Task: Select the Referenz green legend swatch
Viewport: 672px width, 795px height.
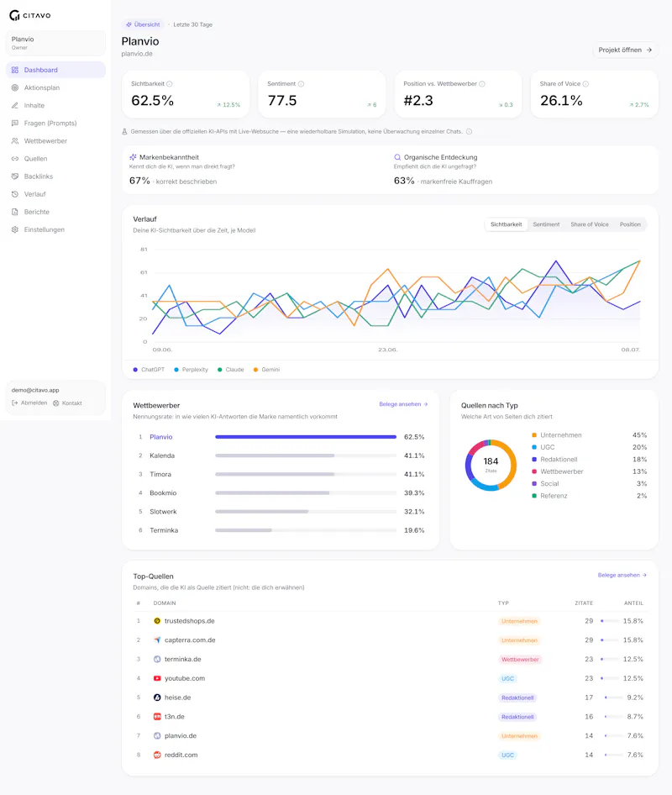Action: tap(534, 496)
